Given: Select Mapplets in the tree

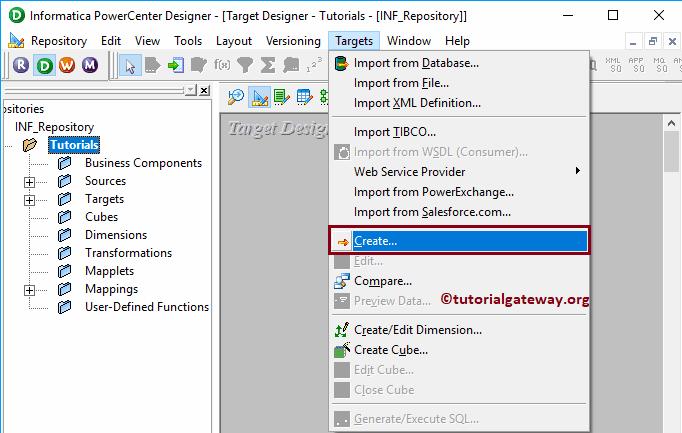Looking at the screenshot, I should pos(109,271).
